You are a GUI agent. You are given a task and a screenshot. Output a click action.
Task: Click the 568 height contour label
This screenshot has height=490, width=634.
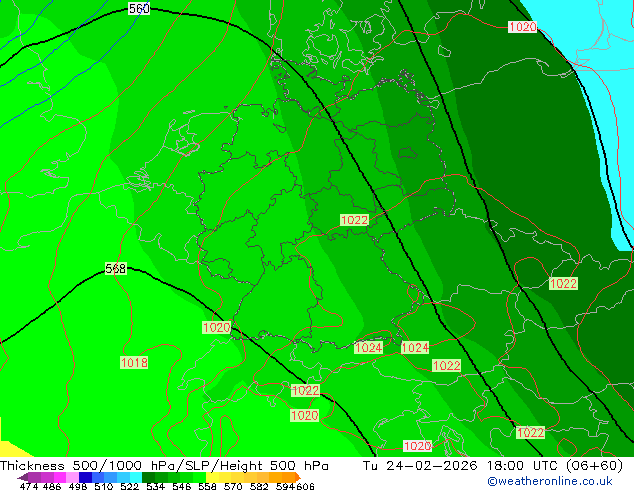click(x=116, y=268)
